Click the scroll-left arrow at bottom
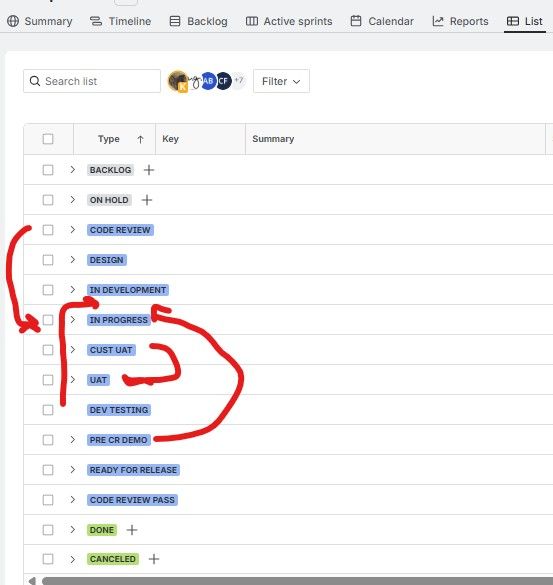The image size is (553, 585). tap(32, 581)
